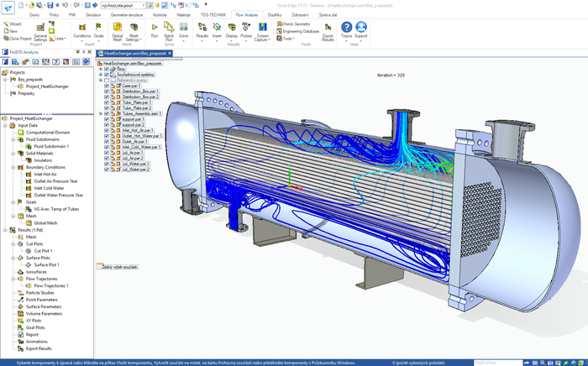Hide the Case.par:1 component
Screen dimensions: 588x366
[x=107, y=86]
